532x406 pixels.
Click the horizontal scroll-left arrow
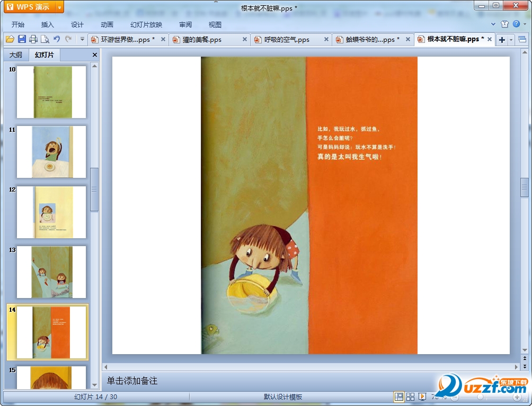105,367
